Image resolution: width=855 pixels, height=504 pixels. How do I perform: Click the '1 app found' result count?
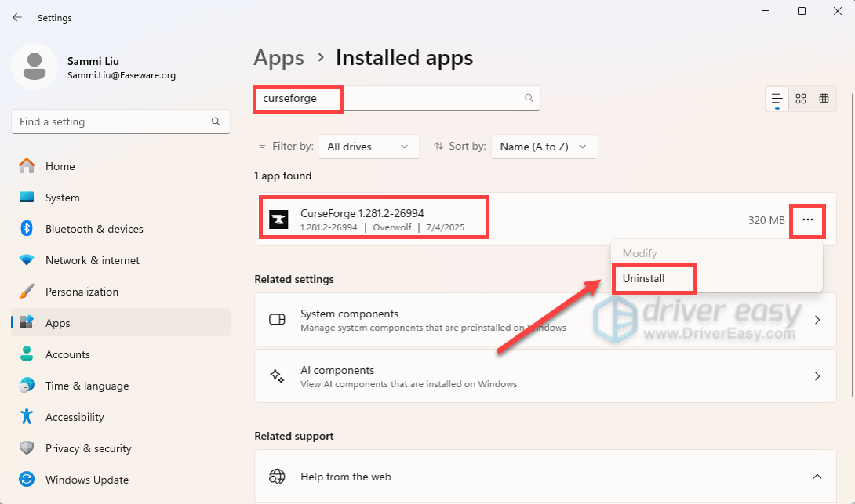pyautogui.click(x=282, y=176)
